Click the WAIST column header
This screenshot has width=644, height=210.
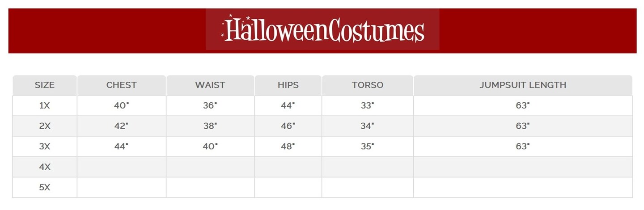coord(210,85)
